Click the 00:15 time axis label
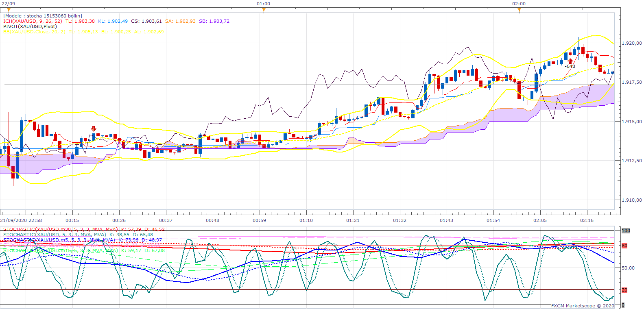Viewport: 644px width, 309px height. [72, 220]
